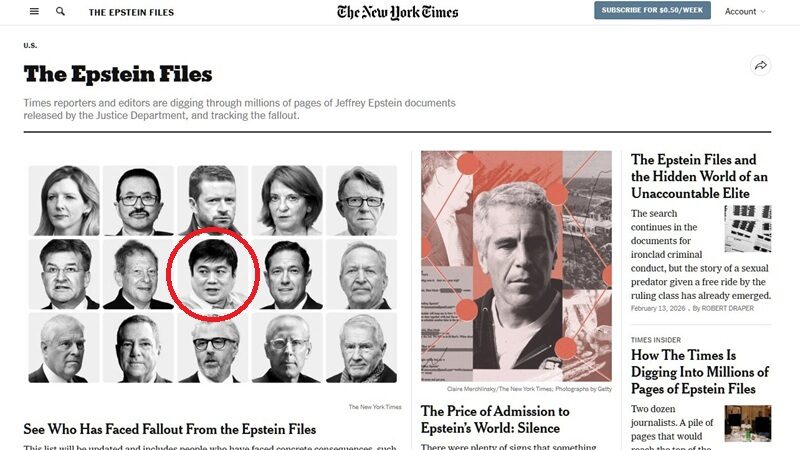Click the red collage illustration image

(516, 266)
